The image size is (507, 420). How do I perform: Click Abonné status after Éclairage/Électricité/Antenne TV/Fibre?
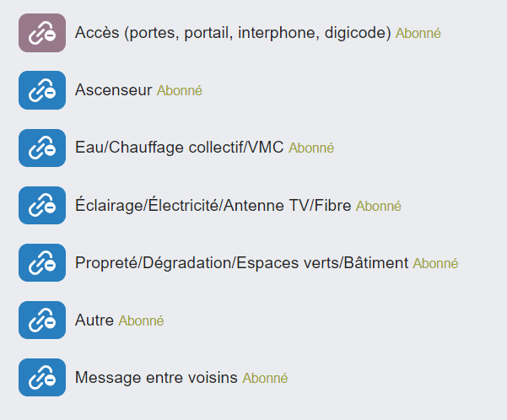[379, 206]
